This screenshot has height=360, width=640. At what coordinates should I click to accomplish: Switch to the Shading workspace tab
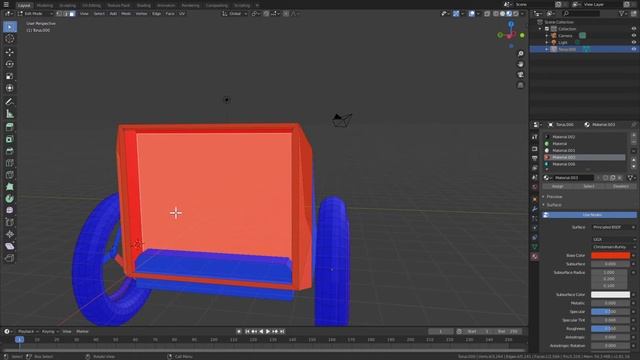[x=143, y=5]
